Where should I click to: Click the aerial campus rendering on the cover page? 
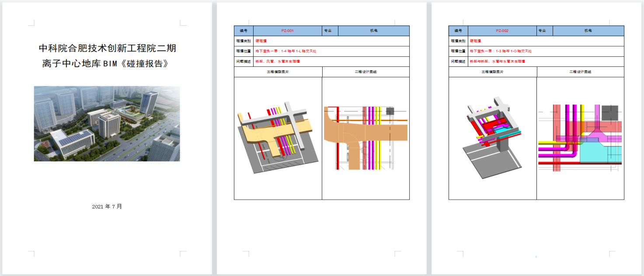[107, 124]
